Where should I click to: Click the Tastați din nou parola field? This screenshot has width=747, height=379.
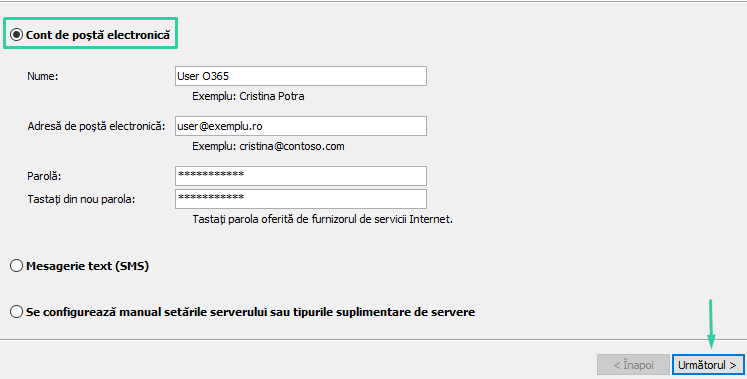pos(301,199)
